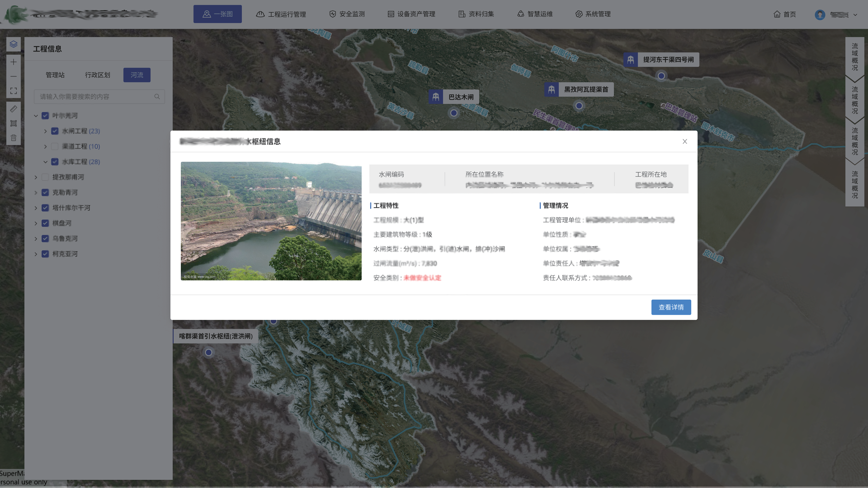
Task: Click the trash clear icon
Action: (14, 138)
